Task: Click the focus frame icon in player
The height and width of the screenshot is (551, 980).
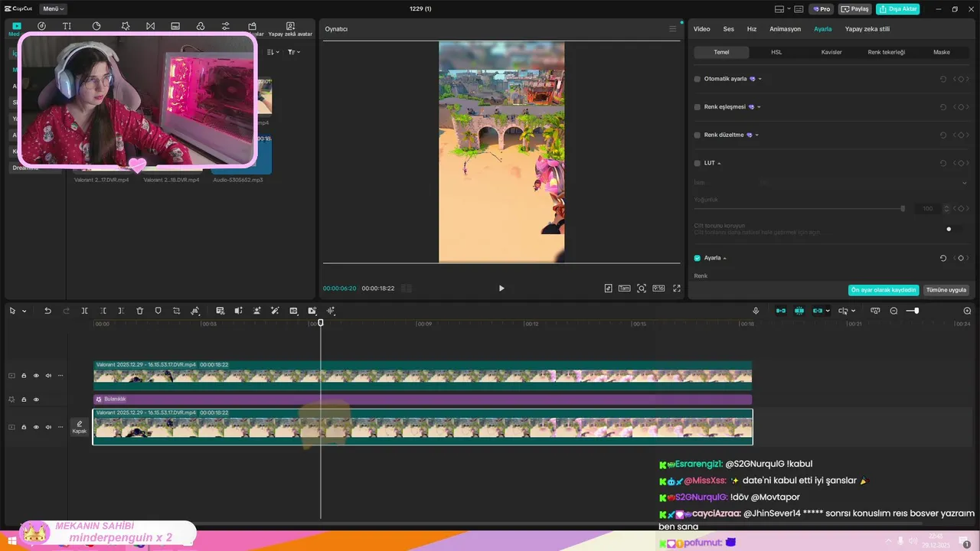Action: 642,289
